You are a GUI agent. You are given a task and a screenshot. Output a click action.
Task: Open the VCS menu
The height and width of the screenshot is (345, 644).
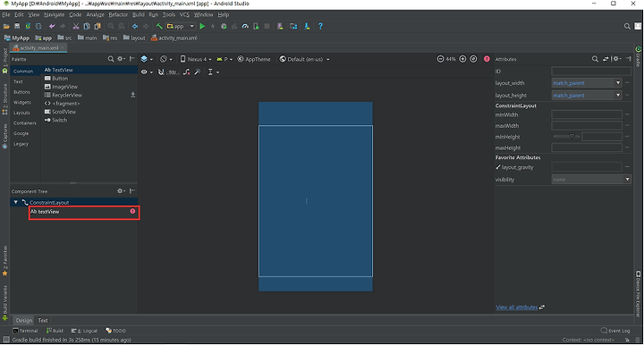click(184, 15)
